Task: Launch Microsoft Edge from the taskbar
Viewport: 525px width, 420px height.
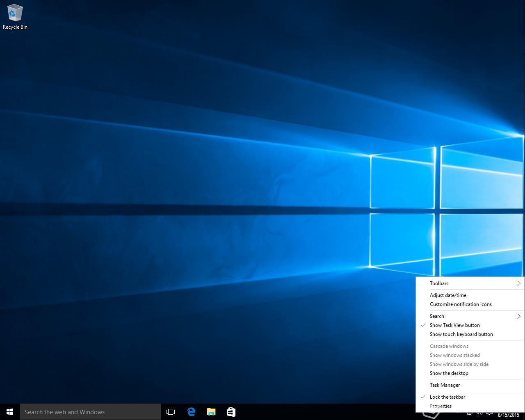Action: (191, 412)
